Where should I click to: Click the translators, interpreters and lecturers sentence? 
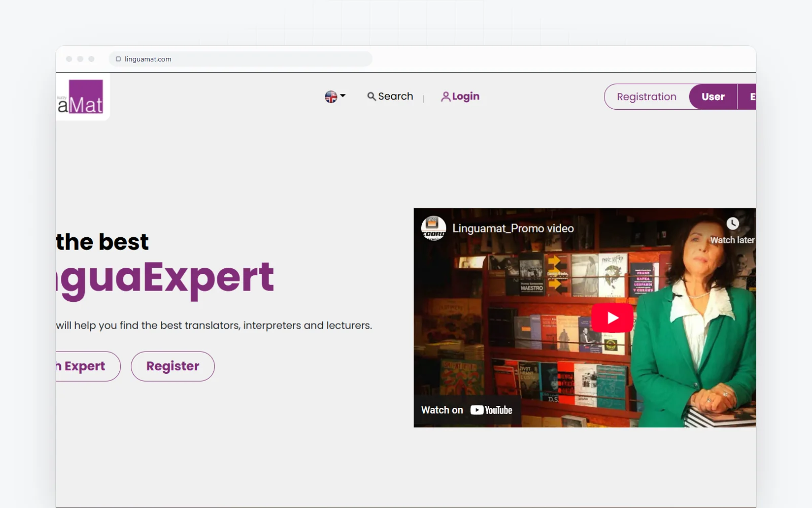tap(214, 325)
